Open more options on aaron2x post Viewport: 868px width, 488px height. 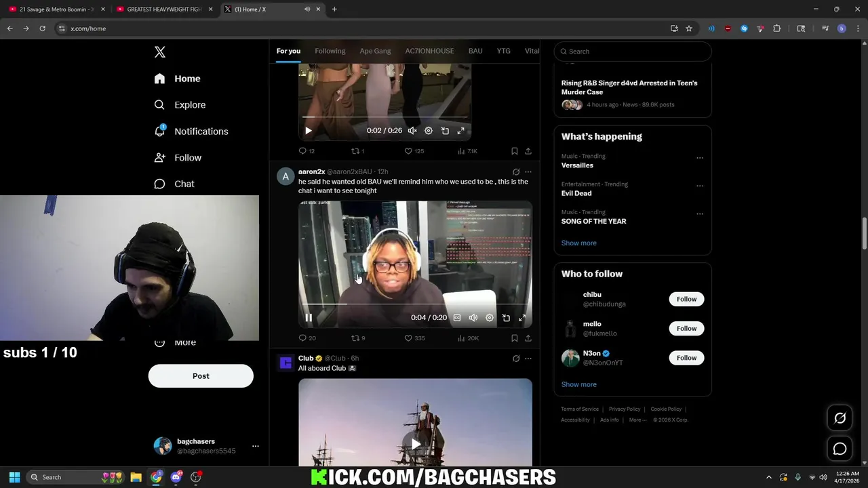click(528, 172)
